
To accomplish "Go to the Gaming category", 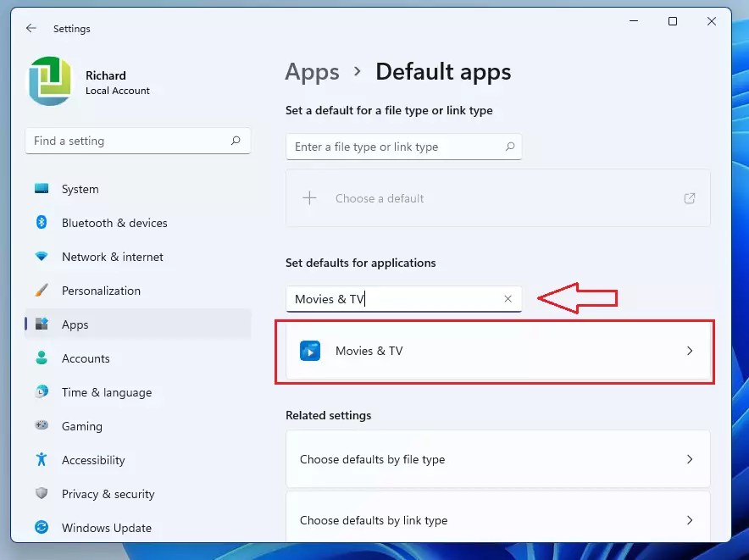I will click(x=137, y=426).
